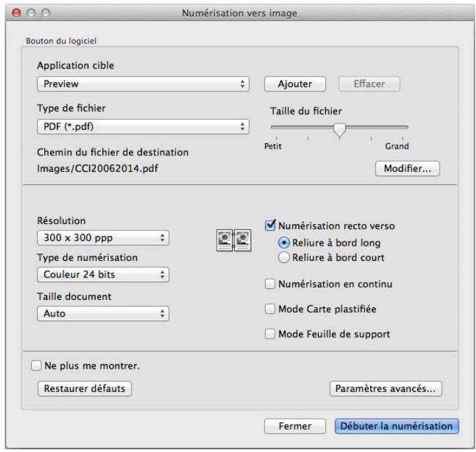The width and height of the screenshot is (476, 452).
Task: Click the red close window button
Action: [17, 13]
